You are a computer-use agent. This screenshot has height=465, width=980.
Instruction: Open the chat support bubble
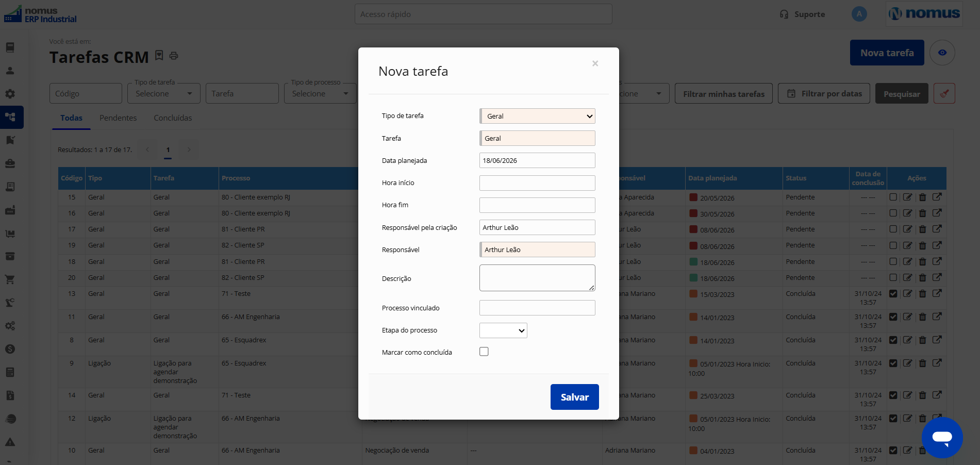[x=942, y=438]
